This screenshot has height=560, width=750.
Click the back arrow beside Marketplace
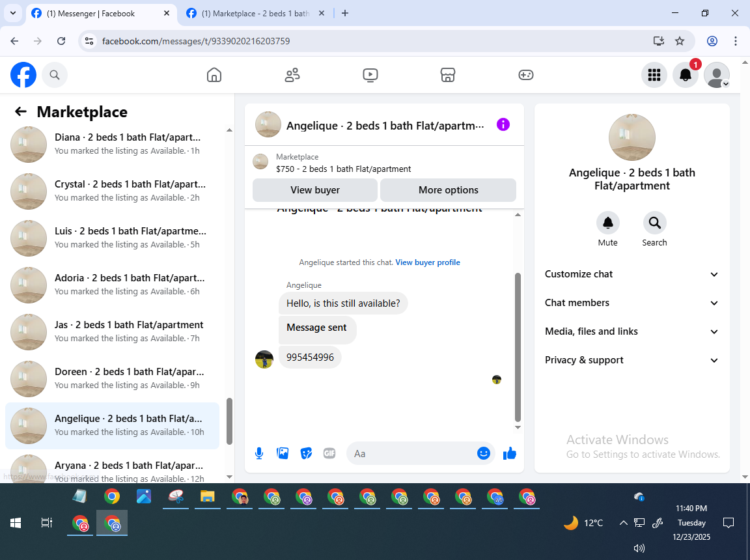coord(21,112)
